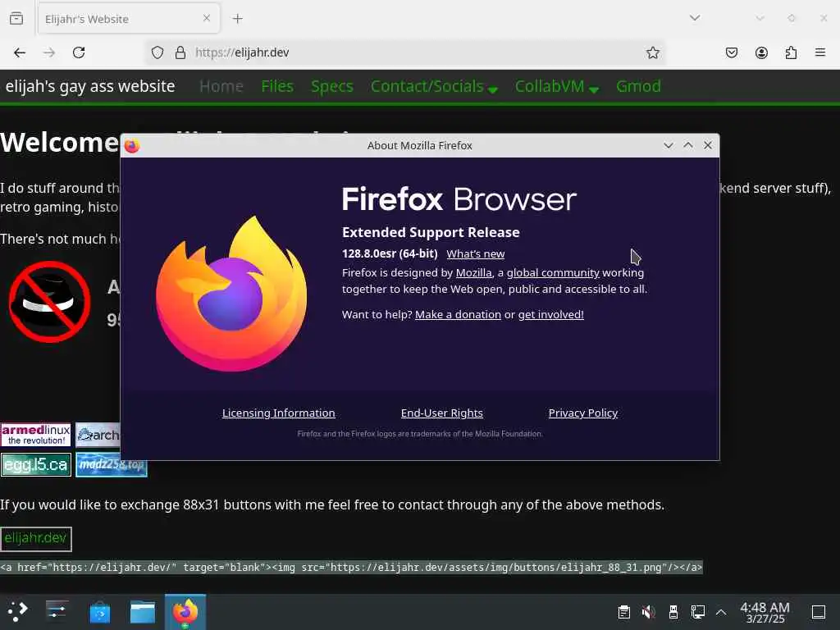Open the clipboard tray icon
Screen dimensions: 840x630
pos(624,612)
